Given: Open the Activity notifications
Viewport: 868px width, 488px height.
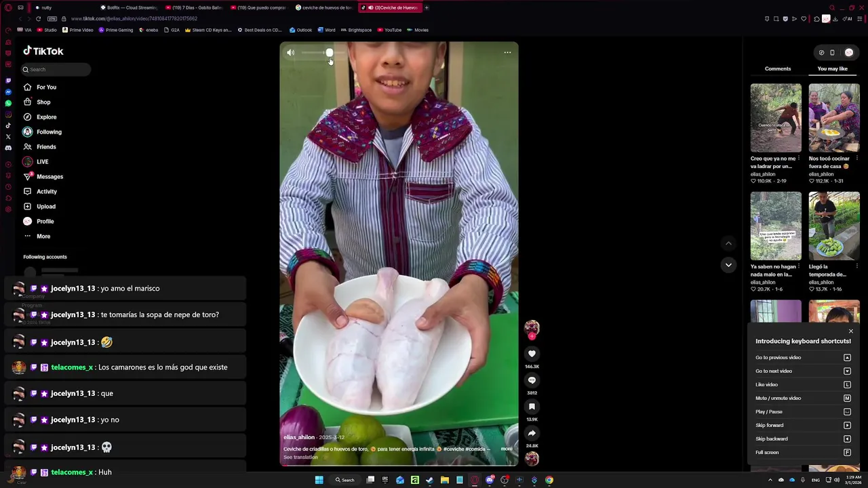Looking at the screenshot, I should [x=40, y=192].
